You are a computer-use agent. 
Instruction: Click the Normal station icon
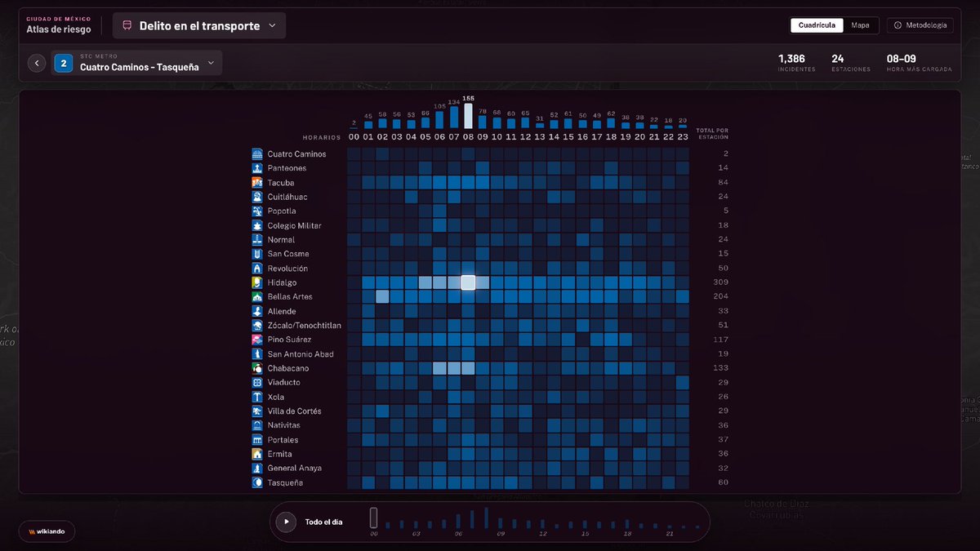tap(257, 240)
